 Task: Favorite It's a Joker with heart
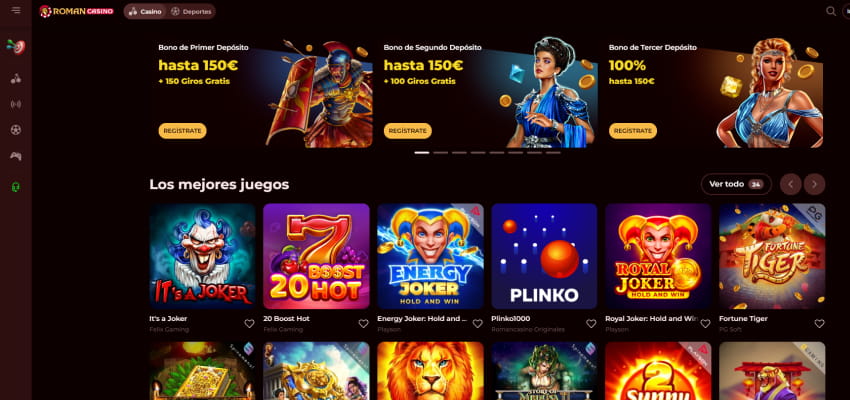[249, 324]
